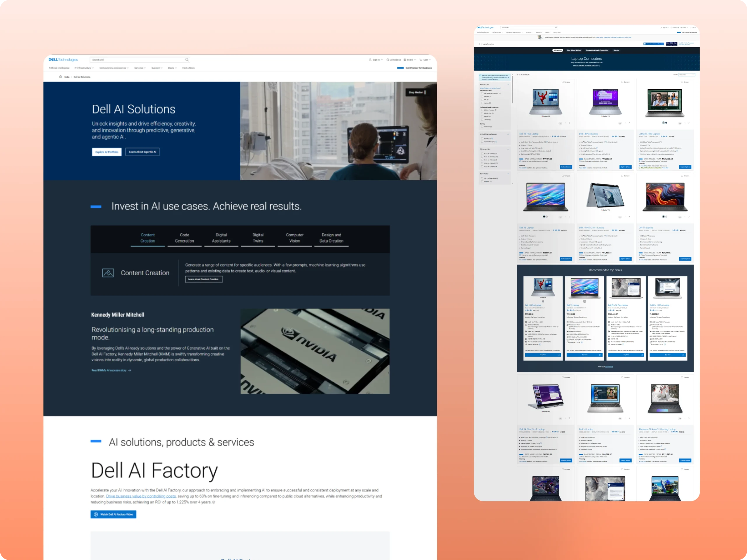Switch to the Code Generation tab
Screen dimensions: 747x560
coord(184,238)
